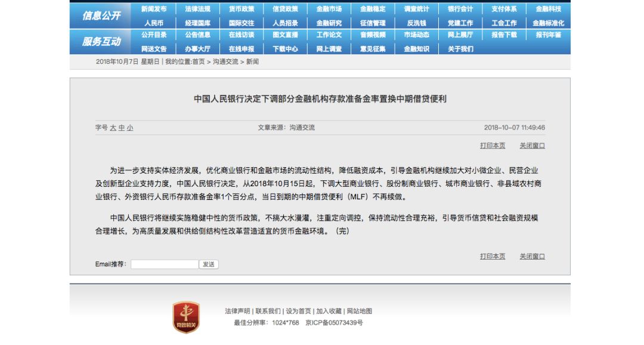Go to 货币政策 section
The image size is (644, 345).
(x=241, y=9)
